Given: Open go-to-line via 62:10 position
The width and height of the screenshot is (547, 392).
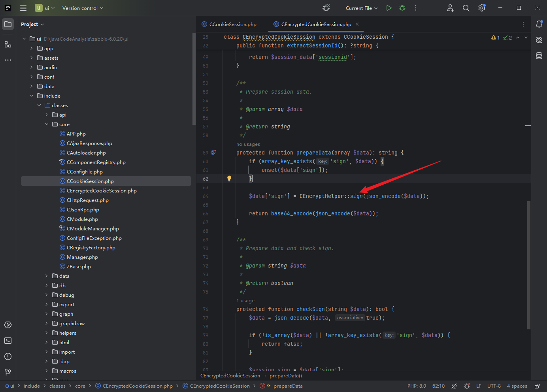Looking at the screenshot, I should pos(438,386).
